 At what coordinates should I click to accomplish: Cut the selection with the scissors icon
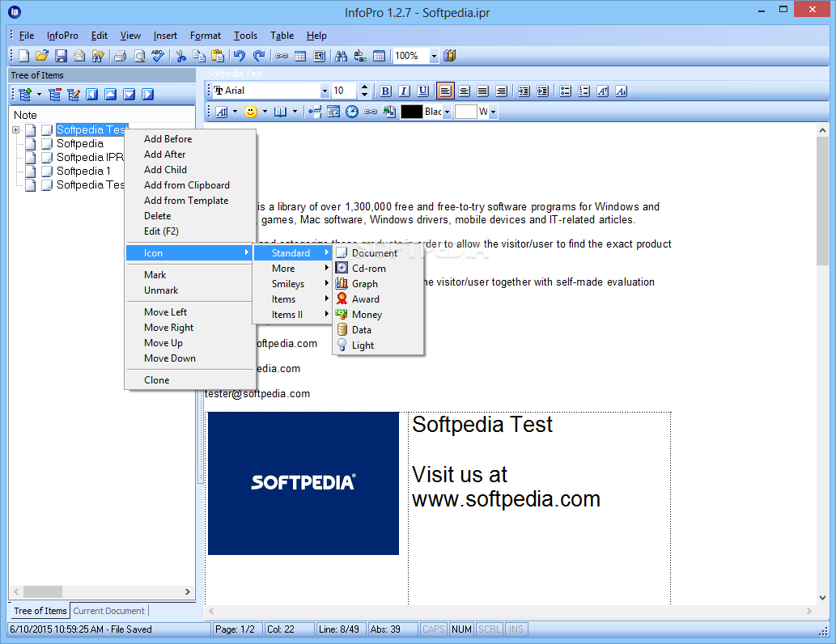(x=180, y=56)
